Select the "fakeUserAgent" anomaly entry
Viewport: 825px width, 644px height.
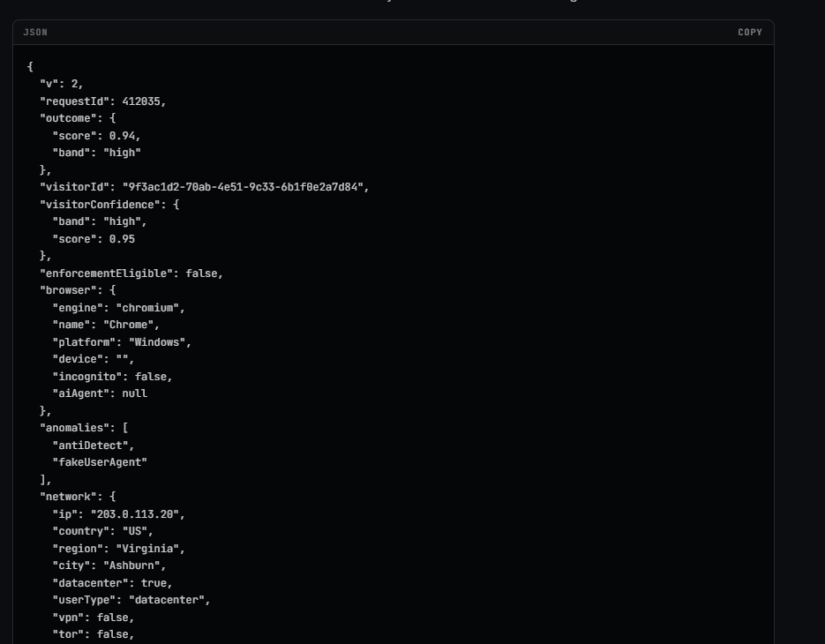click(x=100, y=462)
